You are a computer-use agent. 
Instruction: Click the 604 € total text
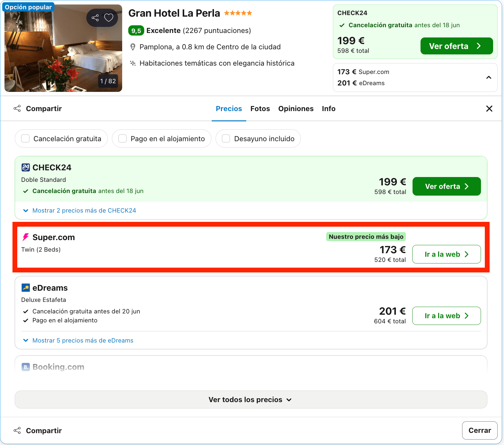point(390,321)
